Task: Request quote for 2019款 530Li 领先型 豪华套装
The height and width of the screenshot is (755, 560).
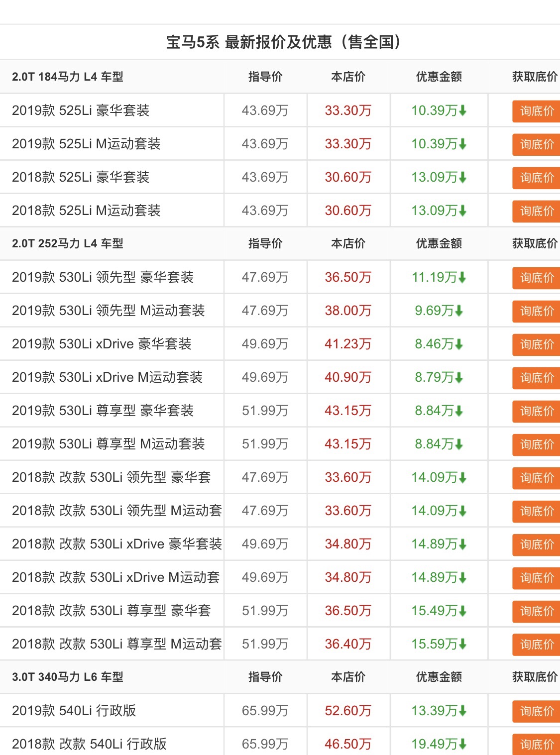Action: [x=536, y=278]
